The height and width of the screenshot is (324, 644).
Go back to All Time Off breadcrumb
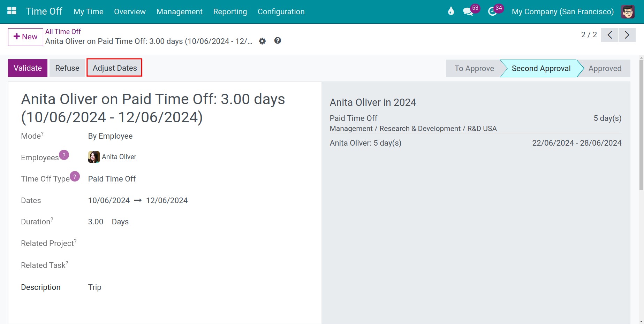pyautogui.click(x=63, y=32)
